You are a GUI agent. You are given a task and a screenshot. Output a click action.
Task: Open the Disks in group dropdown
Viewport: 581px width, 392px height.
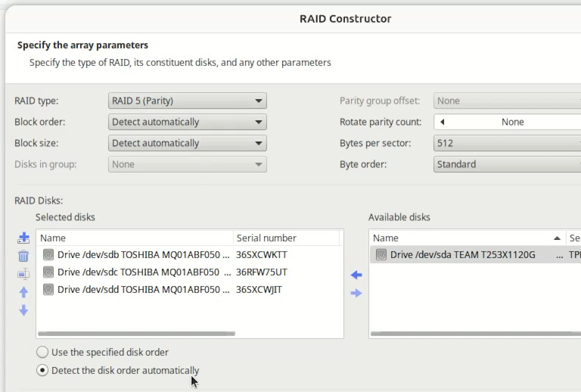click(188, 164)
